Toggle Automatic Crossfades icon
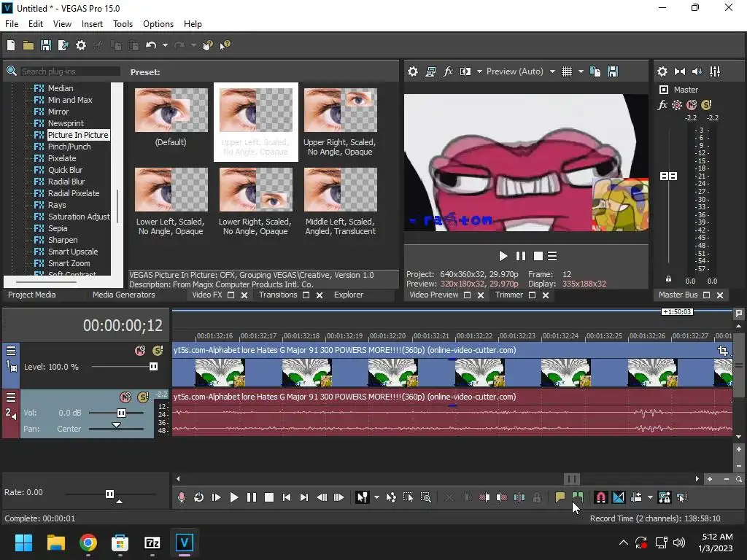 (619, 497)
